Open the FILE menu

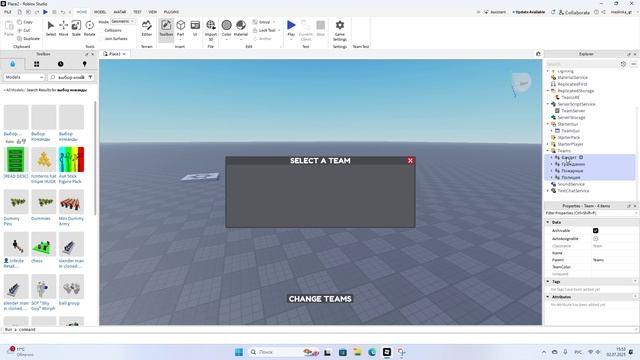pos(8,12)
